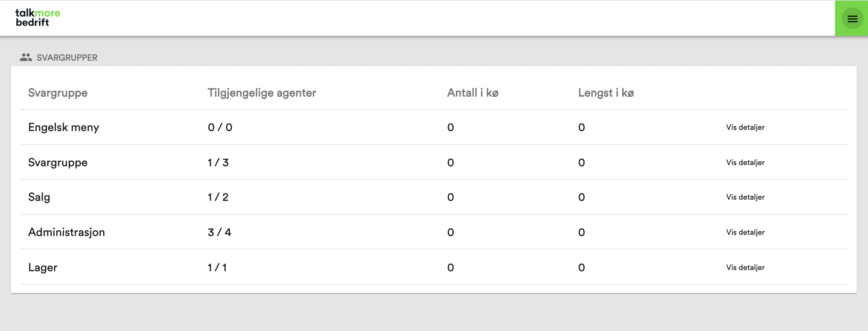Select the Engelsk meny row name

63,127
